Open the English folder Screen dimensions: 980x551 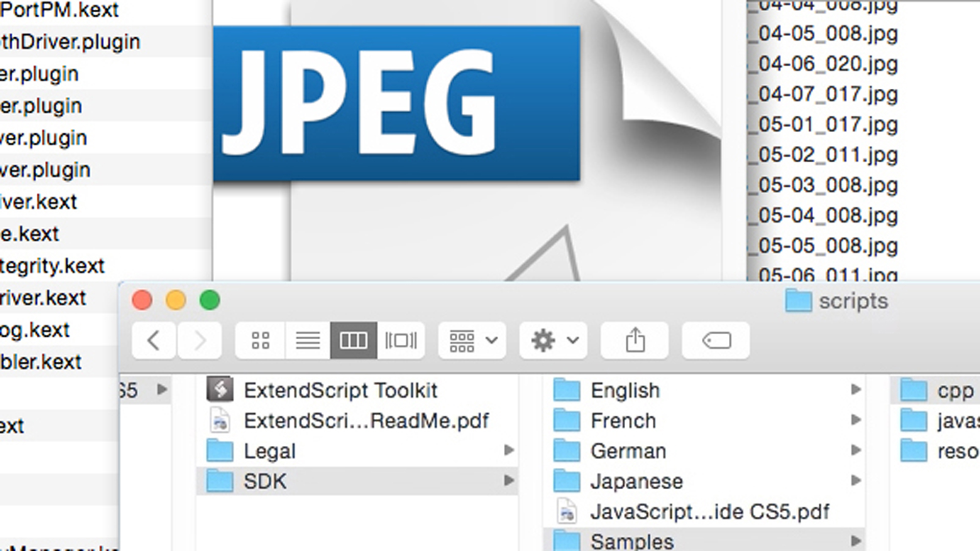625,390
